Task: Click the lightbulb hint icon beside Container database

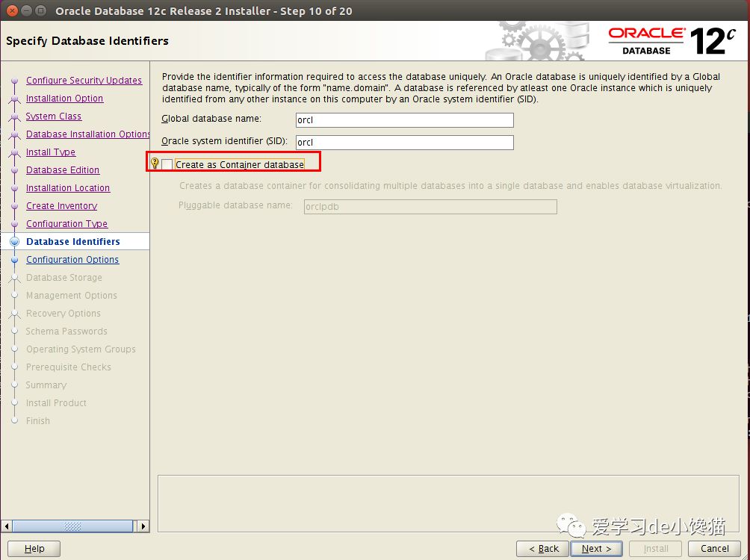Action: tap(155, 163)
